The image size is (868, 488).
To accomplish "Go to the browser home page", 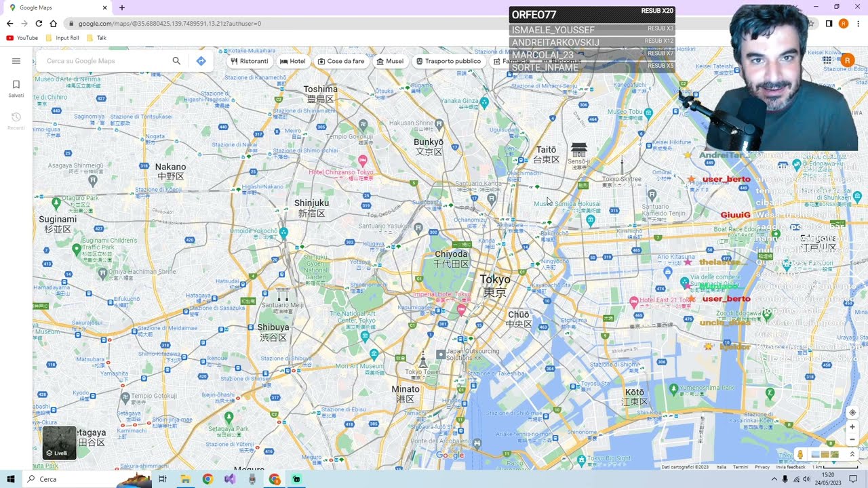I will pos(53,24).
